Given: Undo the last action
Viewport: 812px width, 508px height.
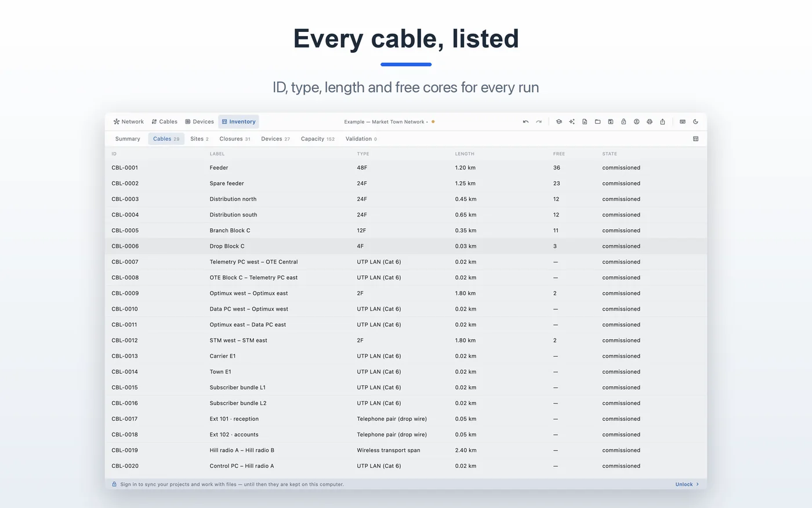Looking at the screenshot, I should pyautogui.click(x=525, y=122).
